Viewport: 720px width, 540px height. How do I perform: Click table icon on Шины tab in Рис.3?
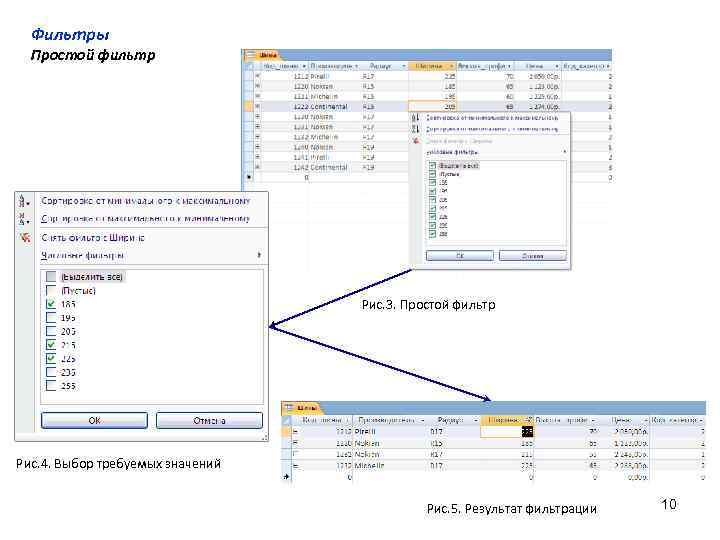250,55
